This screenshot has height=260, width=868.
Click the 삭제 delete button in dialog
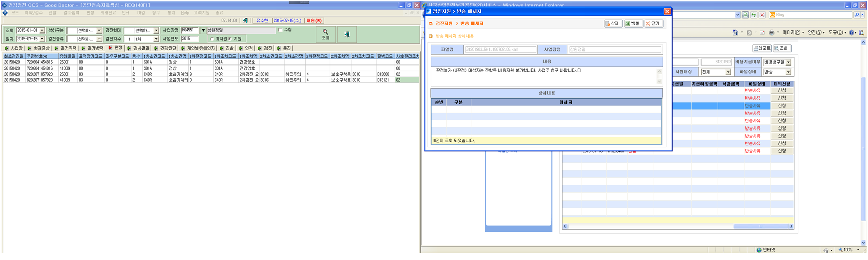pos(613,24)
